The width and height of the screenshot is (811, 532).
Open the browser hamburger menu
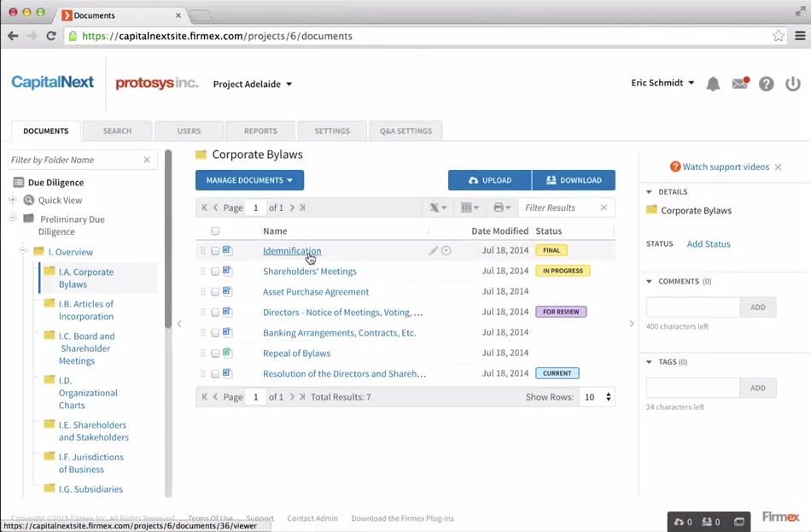click(x=800, y=36)
